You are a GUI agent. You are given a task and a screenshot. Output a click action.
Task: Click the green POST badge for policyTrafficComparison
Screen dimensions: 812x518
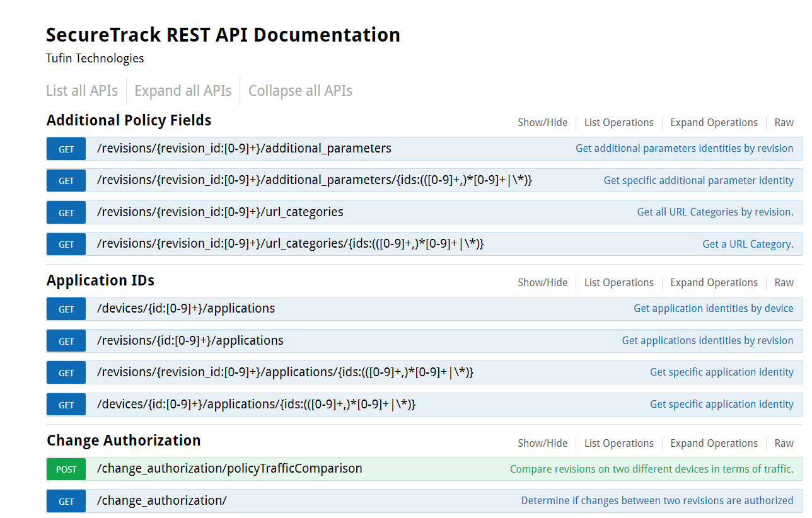click(66, 469)
